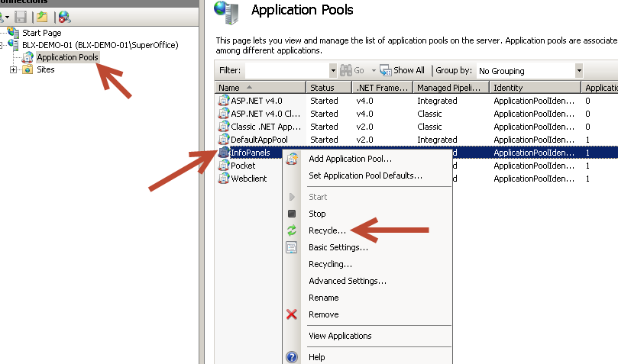Viewport: 618px width, 364px height.
Task: Click the Show All button
Action: point(402,70)
